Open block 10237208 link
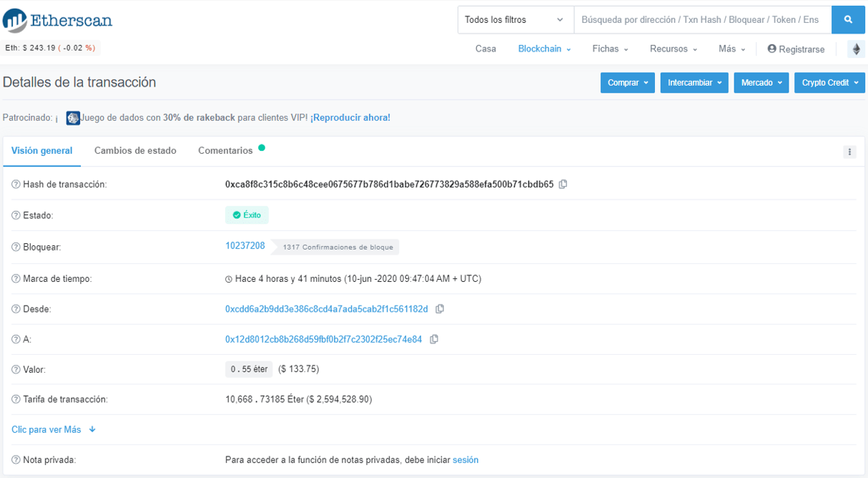Screen dimensions: 868x478 tap(245, 246)
